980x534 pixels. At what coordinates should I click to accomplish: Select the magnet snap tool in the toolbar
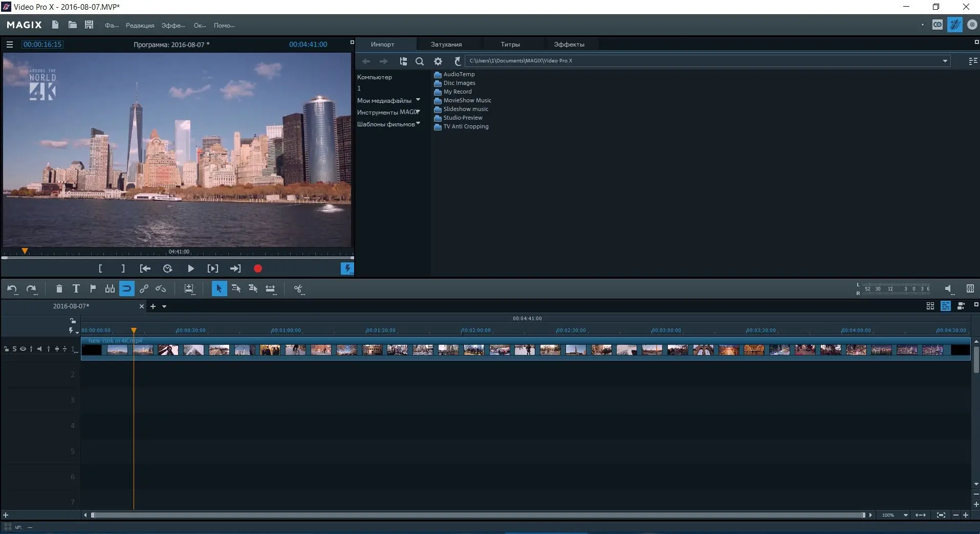coord(126,288)
